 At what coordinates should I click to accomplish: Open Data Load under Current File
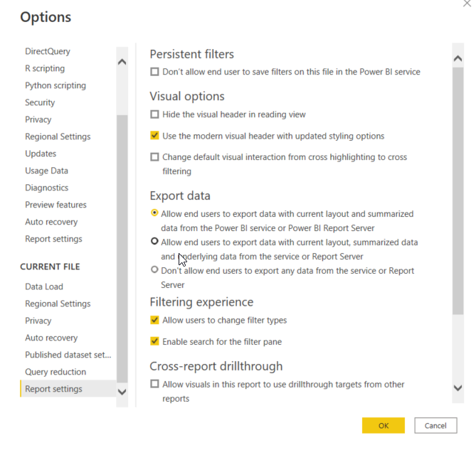point(44,286)
